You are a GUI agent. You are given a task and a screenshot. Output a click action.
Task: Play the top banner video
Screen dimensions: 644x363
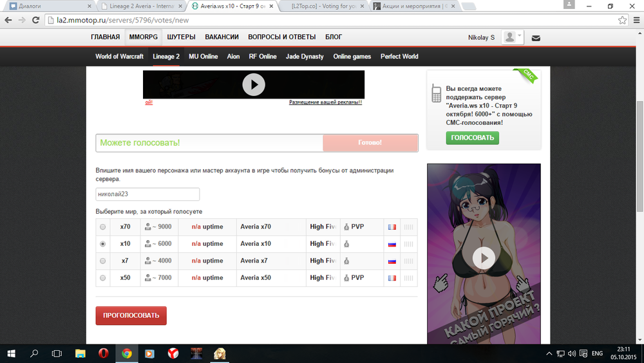[x=254, y=84]
